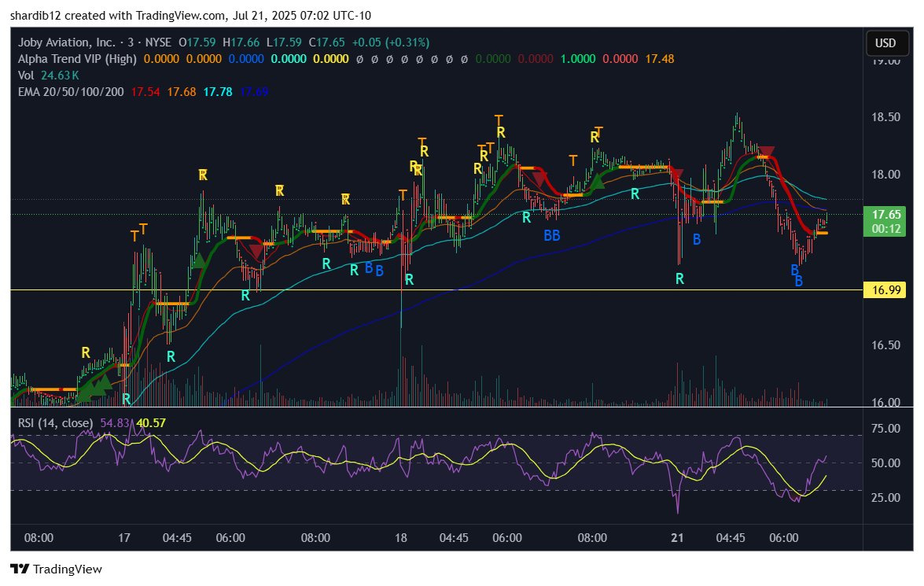Click the latest red down-triangle sell marker
Screen dimensions: 924x586
(766, 152)
